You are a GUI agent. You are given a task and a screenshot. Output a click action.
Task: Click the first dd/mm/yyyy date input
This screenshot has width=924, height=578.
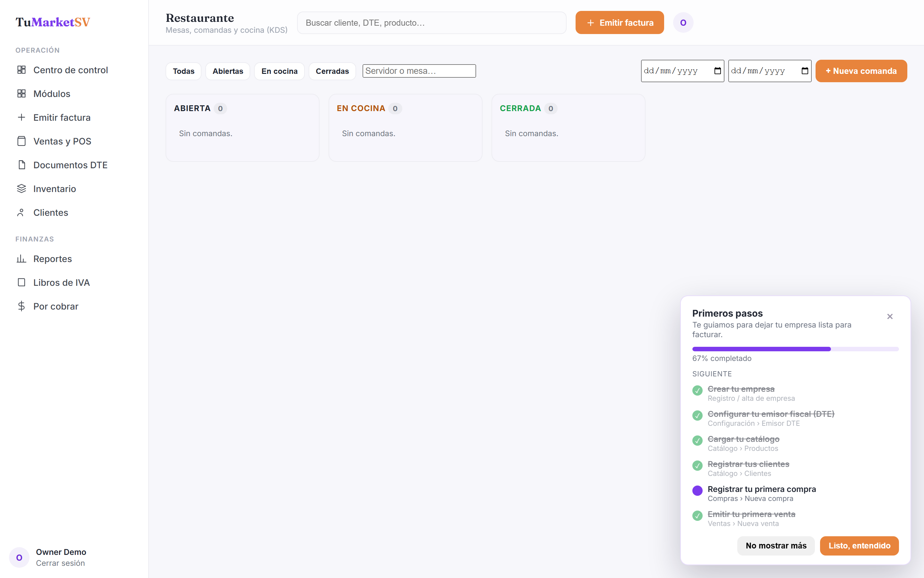[683, 71]
